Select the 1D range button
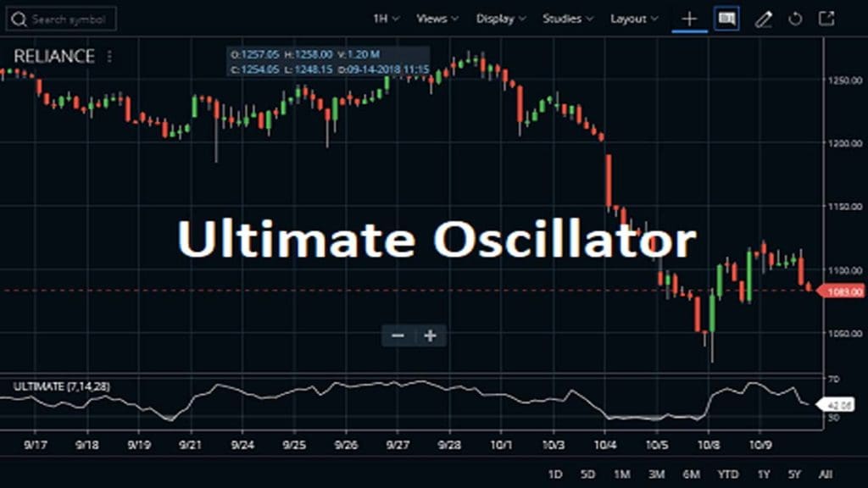Image resolution: width=868 pixels, height=488 pixels. (x=554, y=474)
